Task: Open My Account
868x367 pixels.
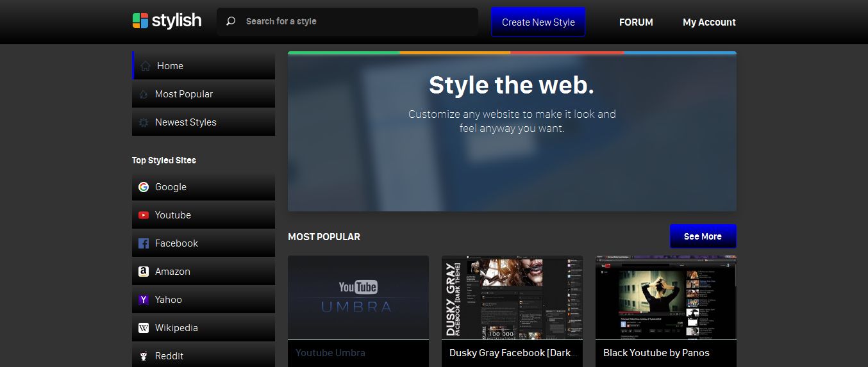Action: 709,22
